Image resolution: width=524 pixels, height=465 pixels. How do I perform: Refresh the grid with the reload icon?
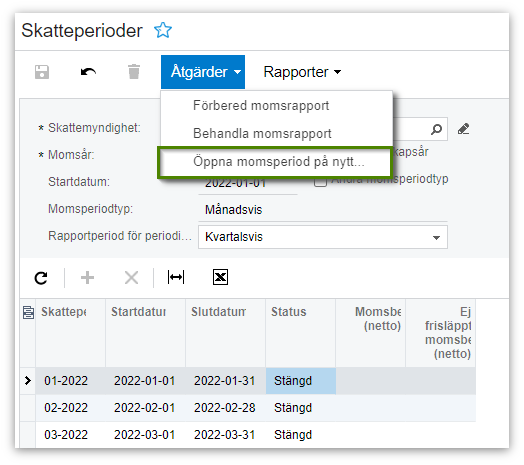coord(41,278)
